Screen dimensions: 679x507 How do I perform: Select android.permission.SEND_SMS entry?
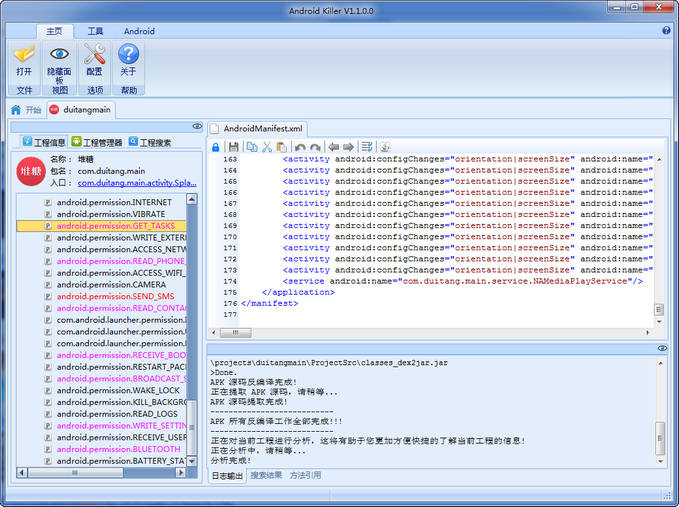114,296
